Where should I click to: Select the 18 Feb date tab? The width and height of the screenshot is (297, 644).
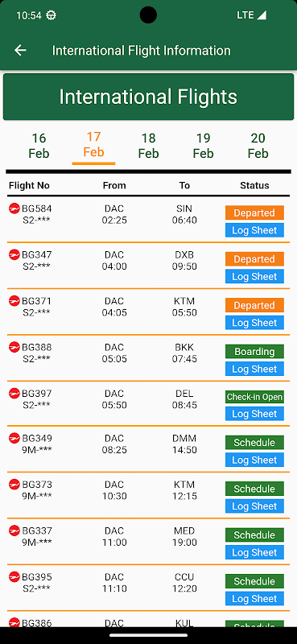(148, 146)
